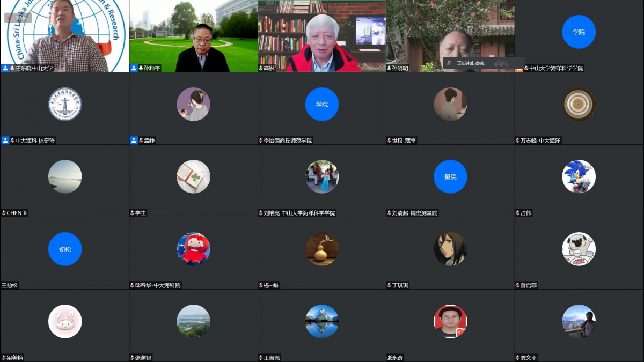Click the co-host badge beside 中大海科 林奇琦
644x362 pixels.
coord(5,141)
